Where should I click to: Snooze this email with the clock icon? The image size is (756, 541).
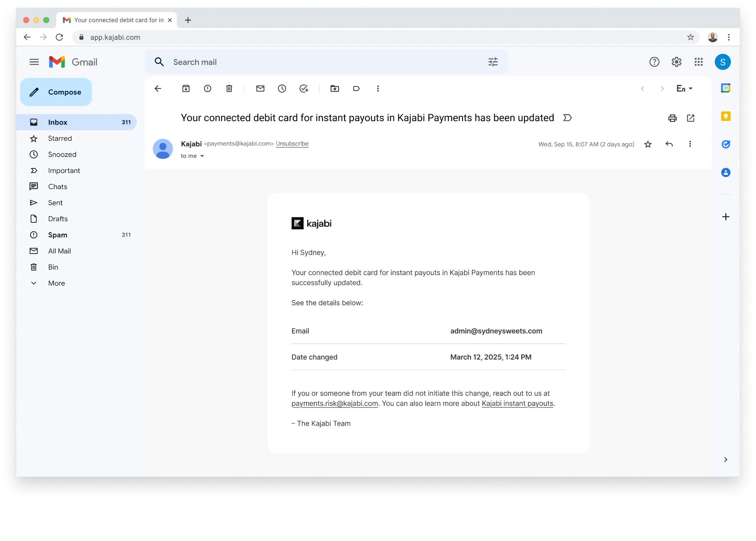coord(282,89)
